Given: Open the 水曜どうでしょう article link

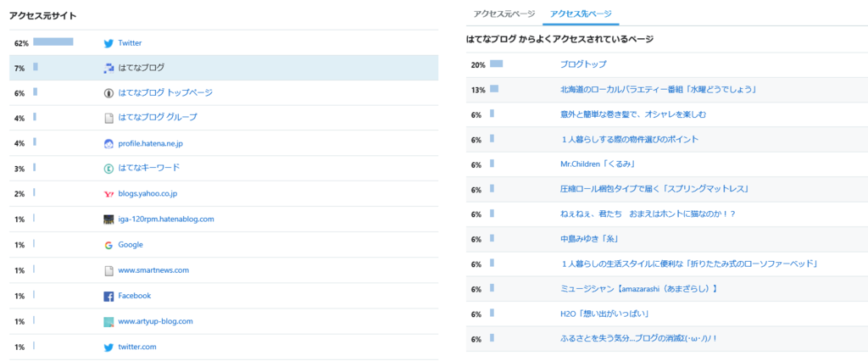Looking at the screenshot, I should click(659, 89).
